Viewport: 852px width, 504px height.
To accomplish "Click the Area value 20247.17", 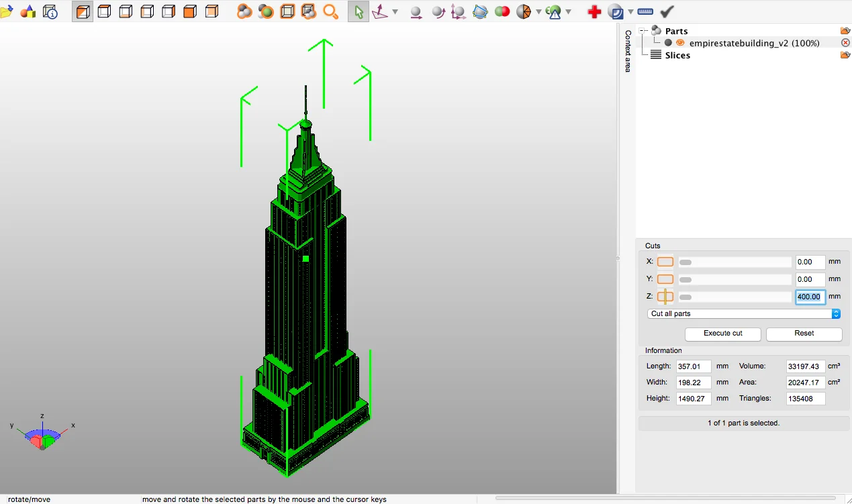I will (806, 383).
